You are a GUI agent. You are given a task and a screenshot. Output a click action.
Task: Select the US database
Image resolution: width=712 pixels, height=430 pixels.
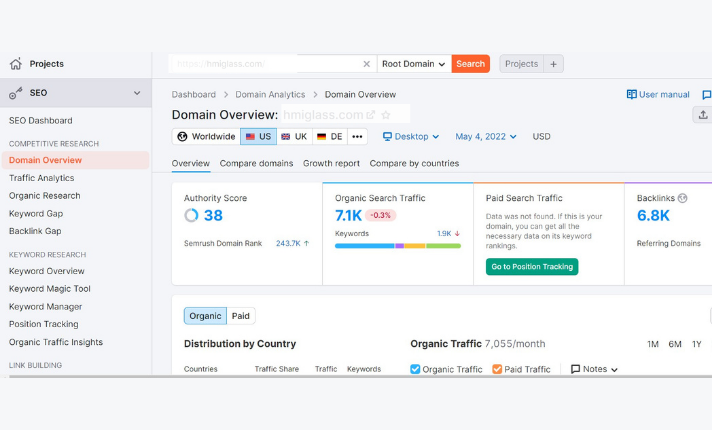point(258,137)
